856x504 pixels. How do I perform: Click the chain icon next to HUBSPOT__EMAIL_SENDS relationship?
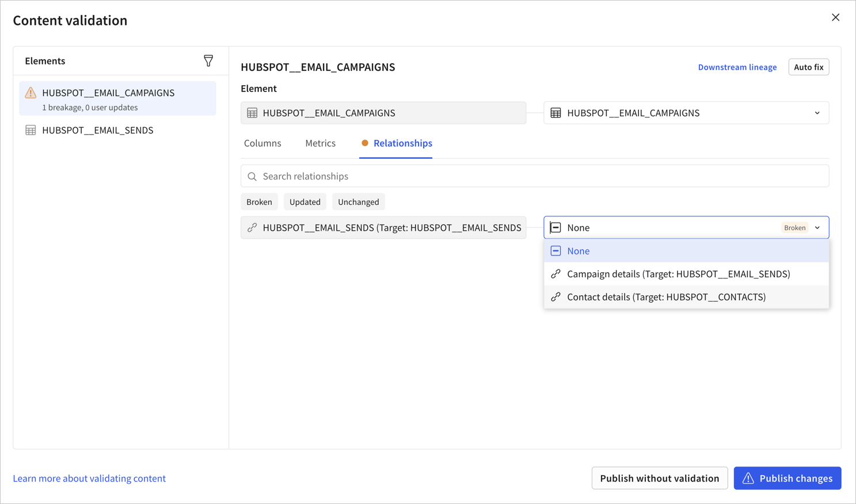click(252, 227)
